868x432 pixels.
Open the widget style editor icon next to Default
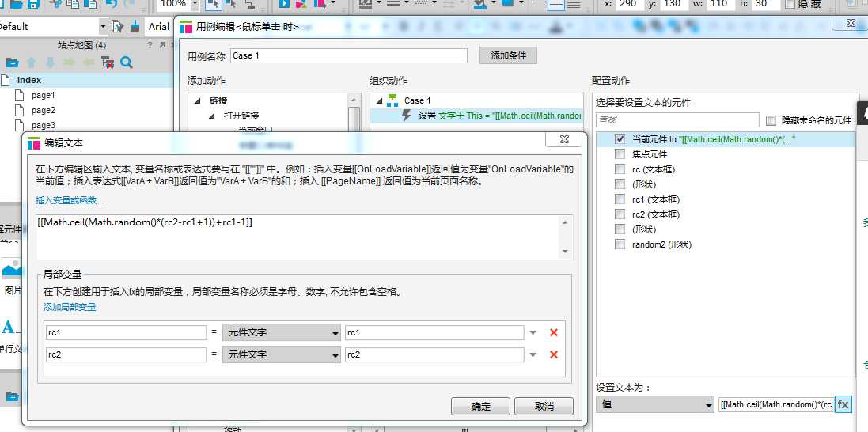(x=117, y=27)
